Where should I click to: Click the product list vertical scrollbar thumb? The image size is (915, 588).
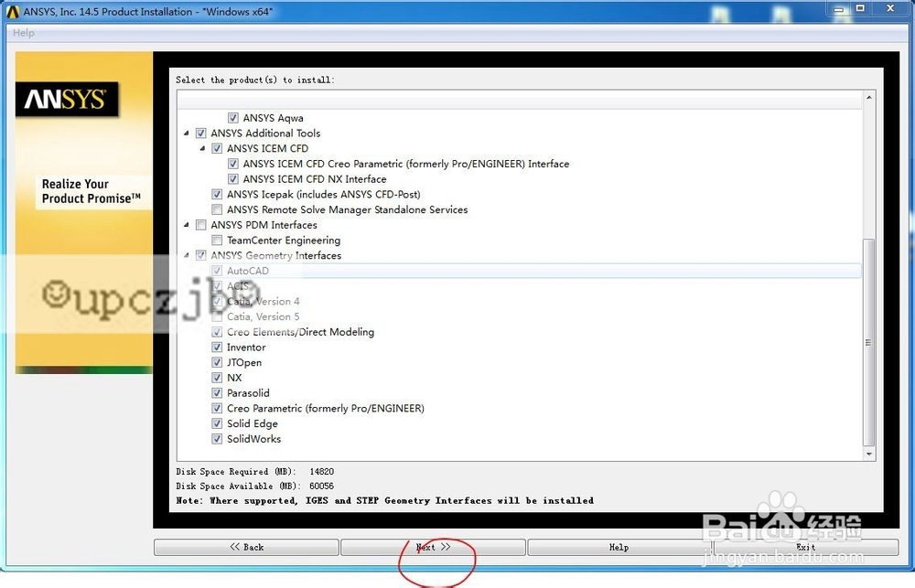(x=869, y=342)
